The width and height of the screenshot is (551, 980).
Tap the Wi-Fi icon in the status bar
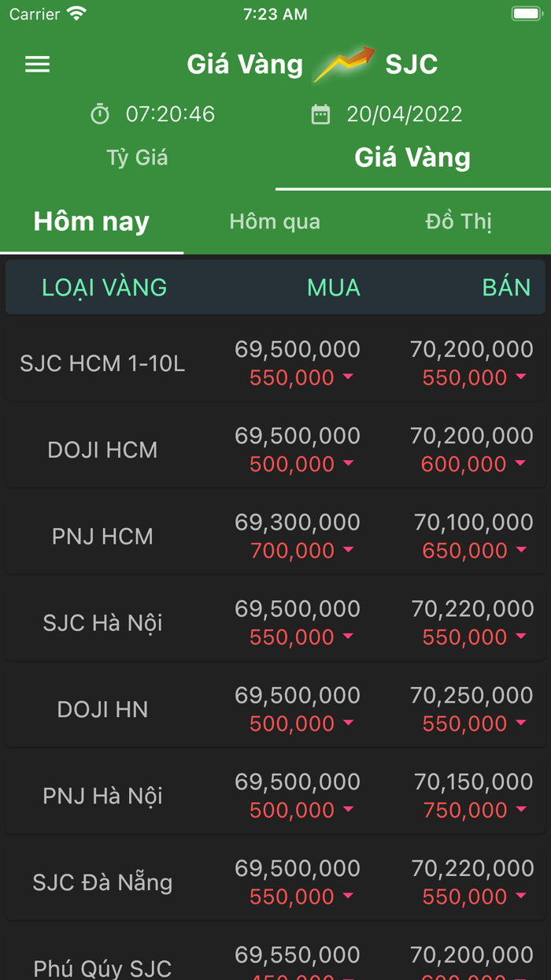75,13
